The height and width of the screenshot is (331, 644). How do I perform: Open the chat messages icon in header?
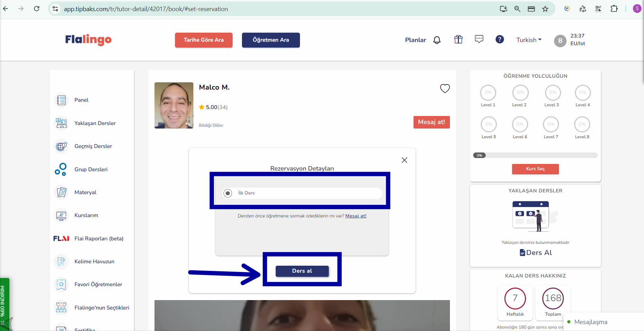tap(479, 39)
